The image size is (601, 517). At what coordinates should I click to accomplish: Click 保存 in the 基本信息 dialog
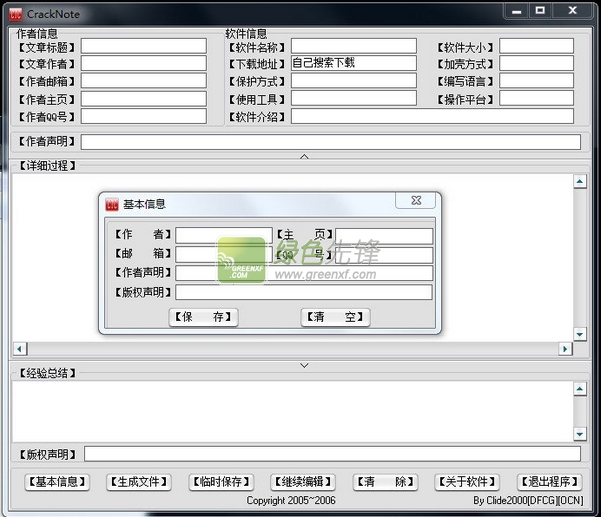pos(204,317)
